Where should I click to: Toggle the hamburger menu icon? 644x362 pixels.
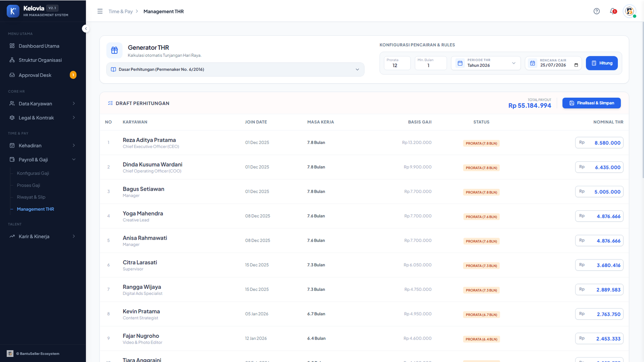pos(100,11)
